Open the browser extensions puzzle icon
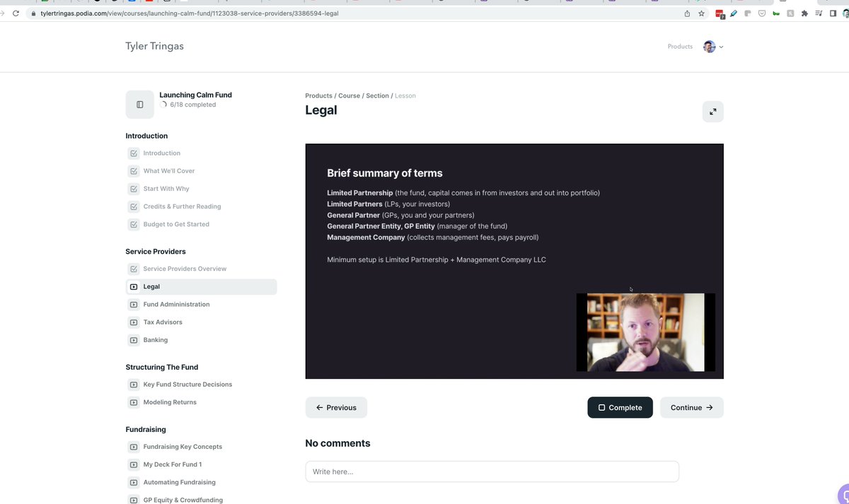The height and width of the screenshot is (504, 849). (x=804, y=13)
